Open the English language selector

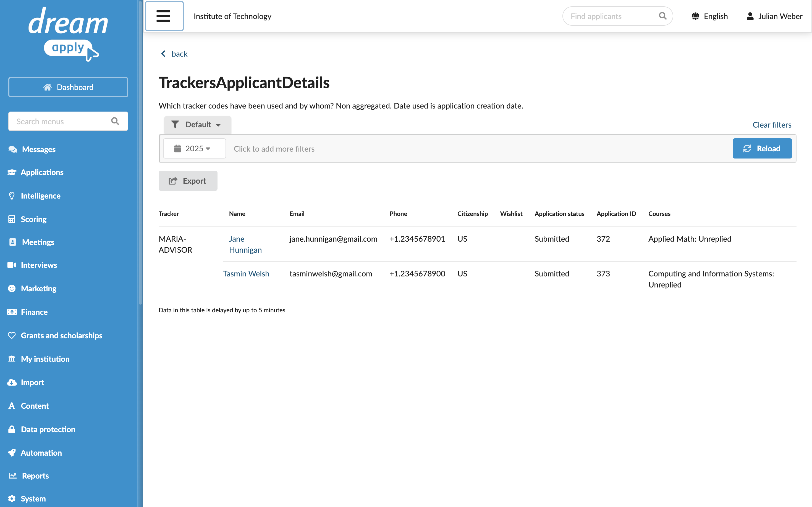point(710,16)
